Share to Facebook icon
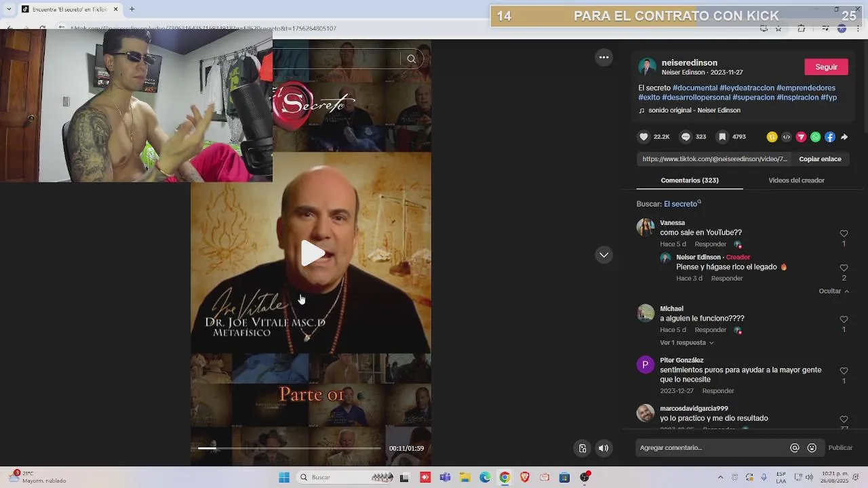The image size is (868, 488). 830,137
